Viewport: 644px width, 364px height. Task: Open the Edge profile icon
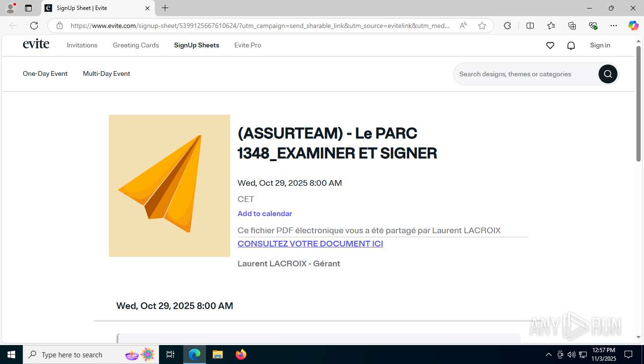coord(10,8)
